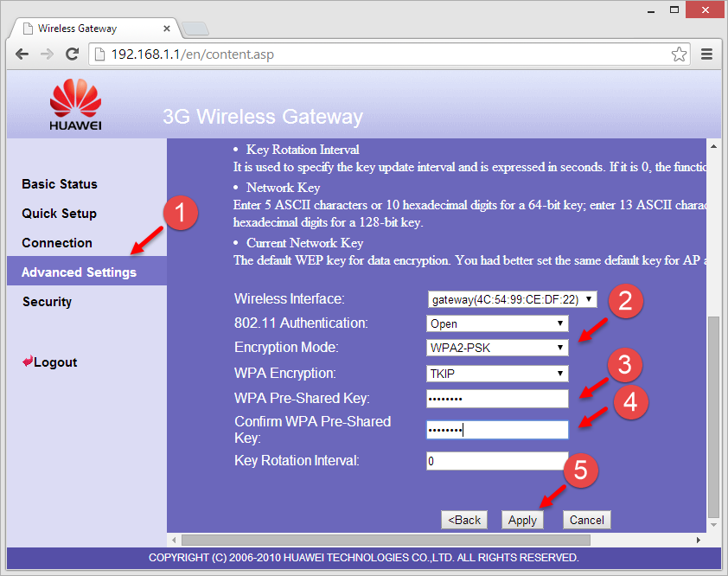The width and height of the screenshot is (728, 576).
Task: Open Basic Status in the sidebar
Action: (60, 184)
